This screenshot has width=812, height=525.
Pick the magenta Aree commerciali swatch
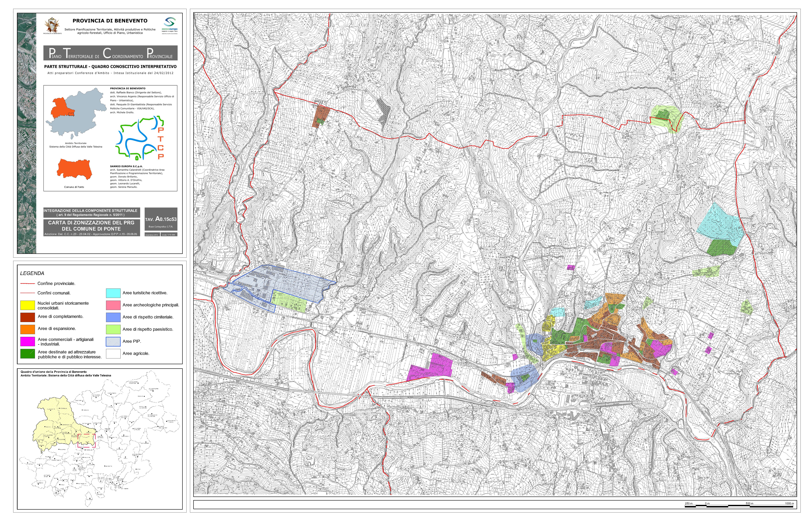(x=28, y=342)
